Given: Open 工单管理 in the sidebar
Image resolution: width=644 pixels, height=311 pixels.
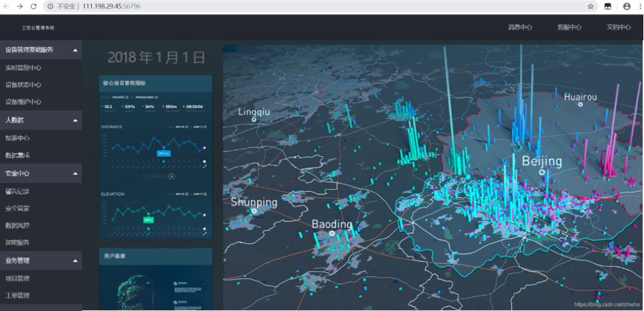Looking at the screenshot, I should [x=17, y=296].
